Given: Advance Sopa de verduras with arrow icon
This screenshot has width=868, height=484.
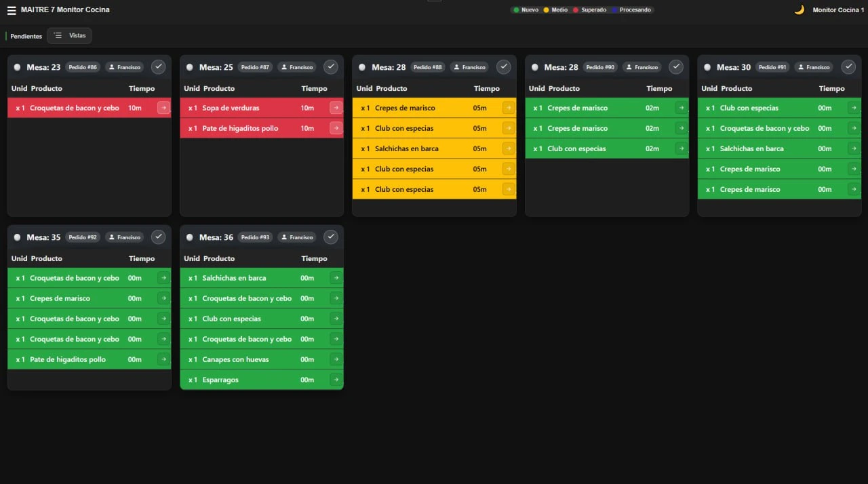Looking at the screenshot, I should tap(336, 108).
